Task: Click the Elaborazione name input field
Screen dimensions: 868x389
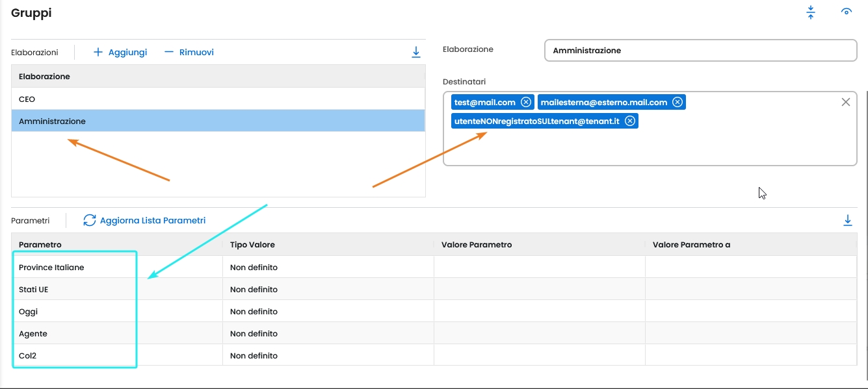Action: (x=700, y=51)
